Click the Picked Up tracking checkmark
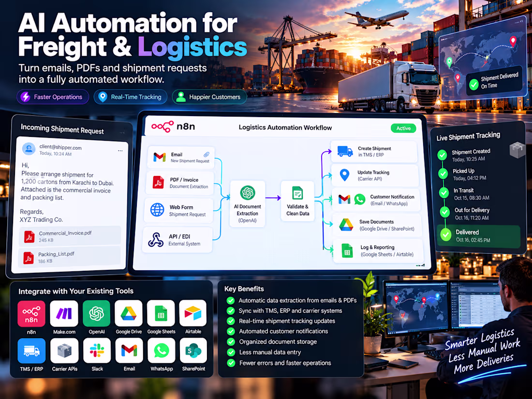 click(443, 174)
